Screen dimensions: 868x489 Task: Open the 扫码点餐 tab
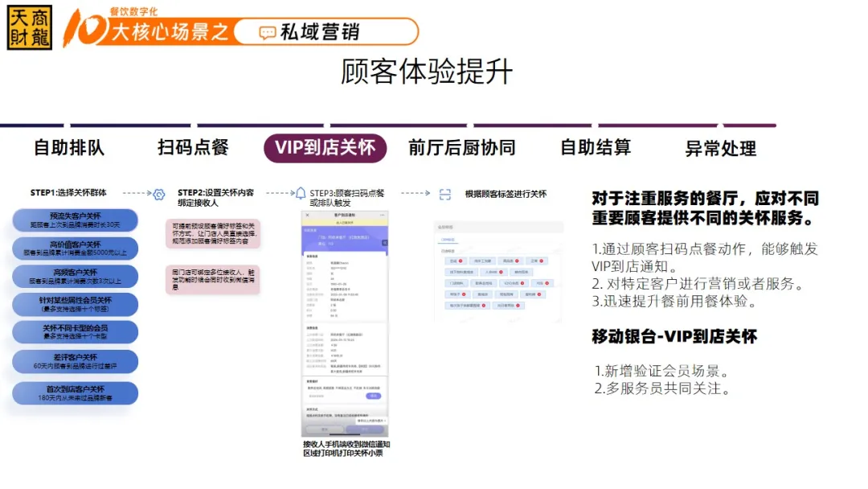coord(193,147)
